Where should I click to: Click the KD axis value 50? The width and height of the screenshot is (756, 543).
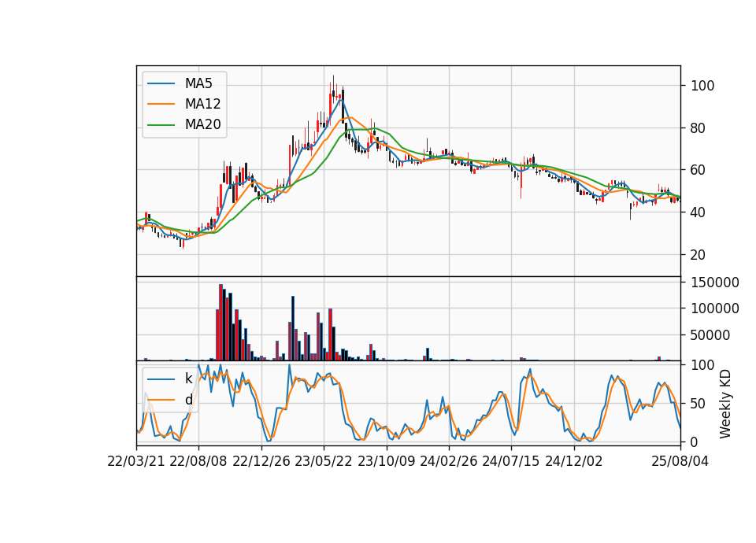pyautogui.click(x=699, y=404)
